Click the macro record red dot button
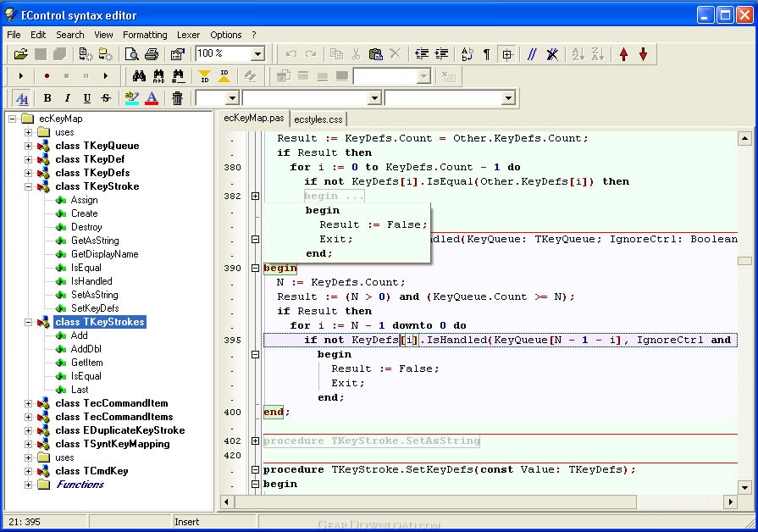758x532 pixels. point(47,76)
